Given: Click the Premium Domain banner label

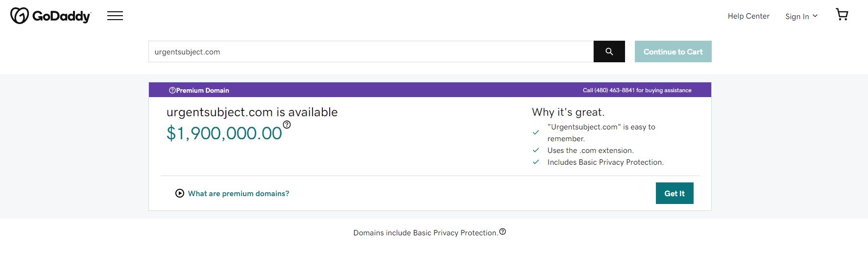Looking at the screenshot, I should tap(202, 90).
